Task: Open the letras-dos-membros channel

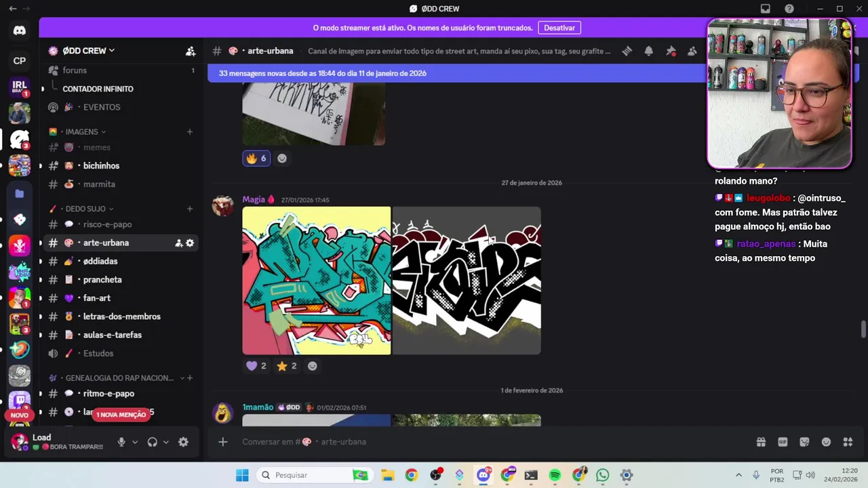Action: pyautogui.click(x=121, y=317)
